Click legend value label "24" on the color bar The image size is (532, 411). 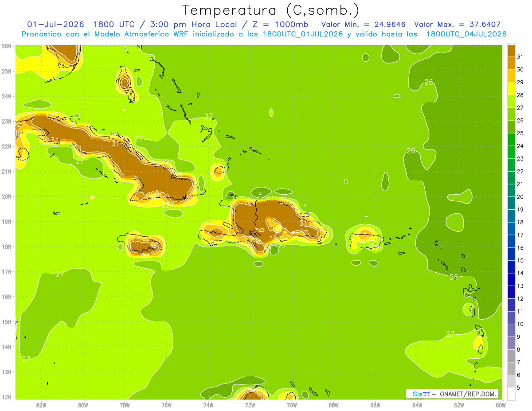click(520, 146)
